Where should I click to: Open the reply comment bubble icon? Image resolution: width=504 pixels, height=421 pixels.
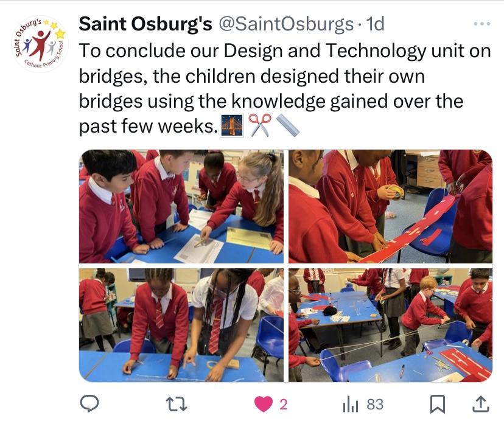(89, 403)
